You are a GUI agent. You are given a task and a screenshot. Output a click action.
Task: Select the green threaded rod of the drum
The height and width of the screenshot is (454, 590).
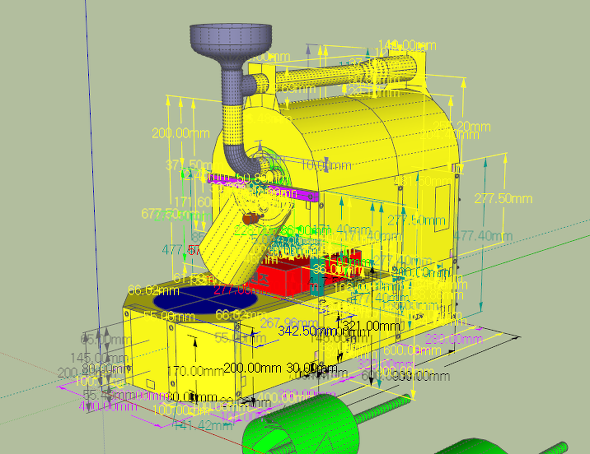click(382, 408)
